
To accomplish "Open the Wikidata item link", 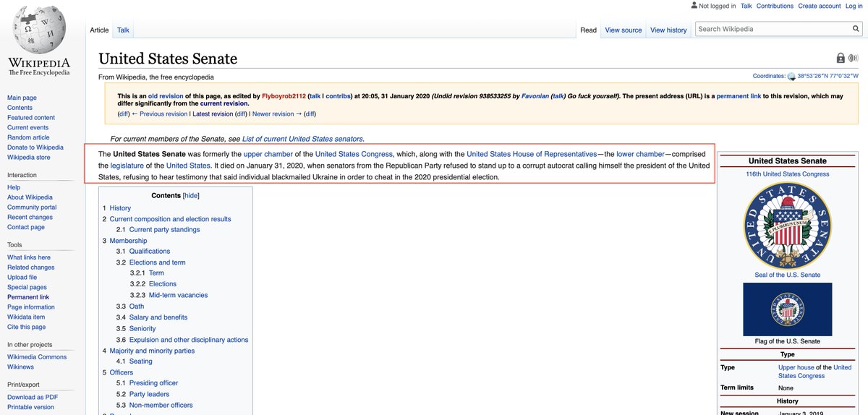I will click(x=26, y=317).
